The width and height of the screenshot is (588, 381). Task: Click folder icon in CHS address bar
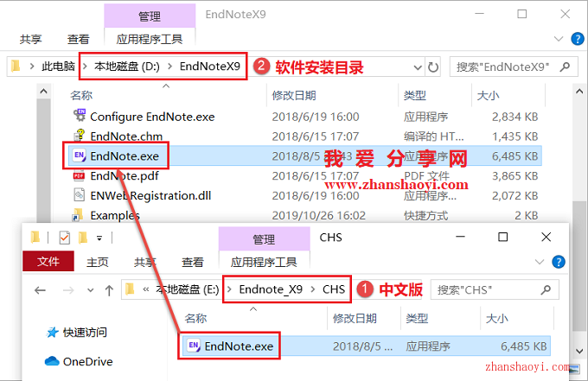[130, 289]
